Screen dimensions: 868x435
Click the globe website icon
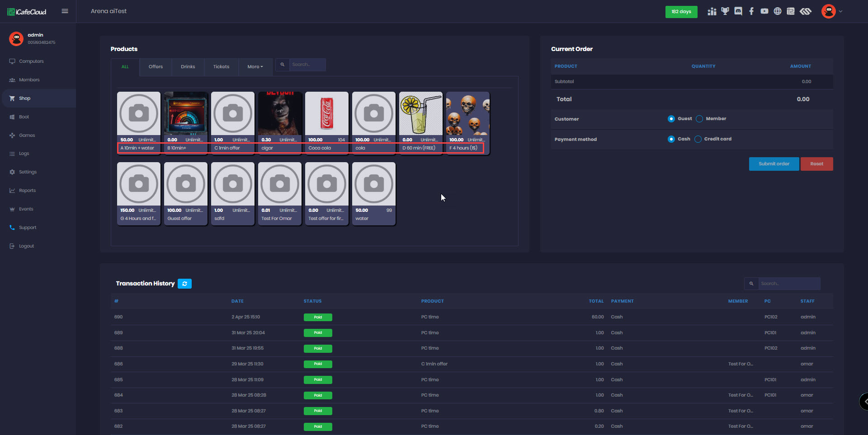[x=778, y=11]
